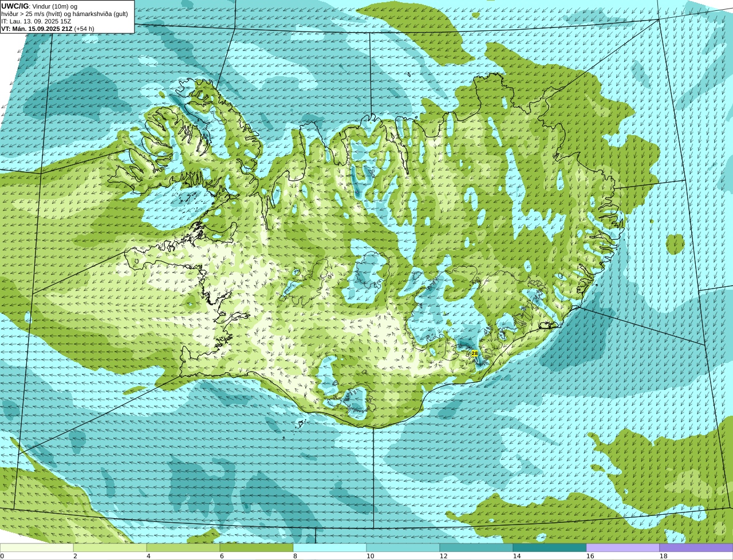Click the legend scale label '2'
The height and width of the screenshot is (560, 733).
coord(75,556)
